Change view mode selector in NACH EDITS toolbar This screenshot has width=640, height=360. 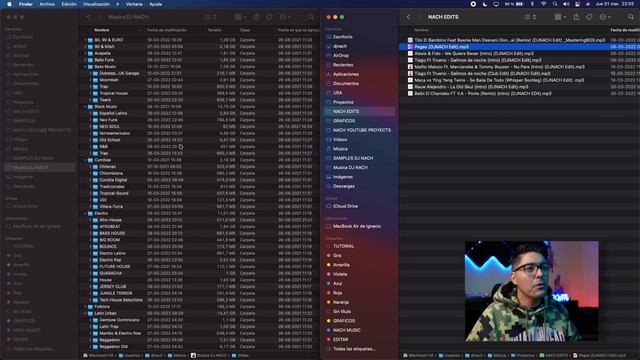530,17
